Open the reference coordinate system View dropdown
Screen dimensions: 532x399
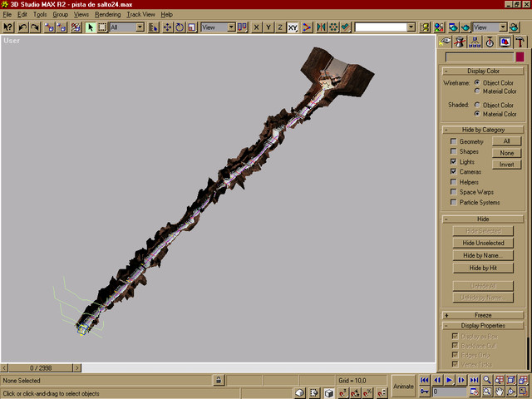point(231,27)
